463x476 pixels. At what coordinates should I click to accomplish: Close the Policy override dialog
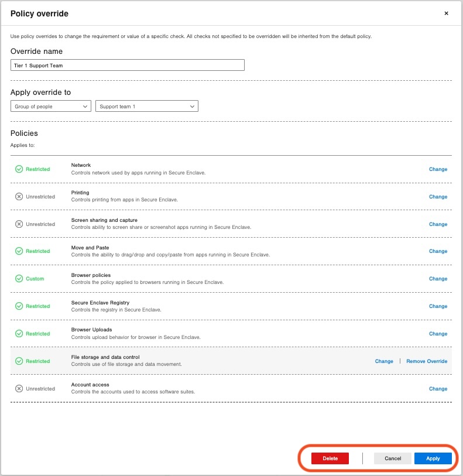[446, 13]
